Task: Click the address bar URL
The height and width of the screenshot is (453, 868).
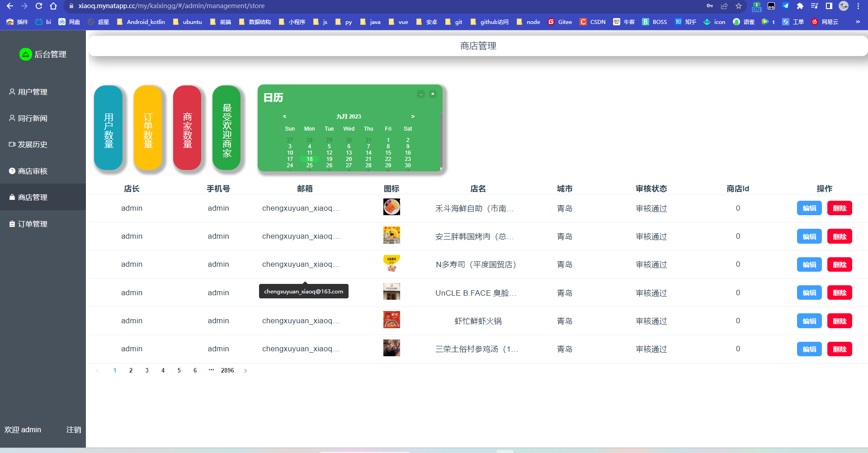Action: [171, 6]
